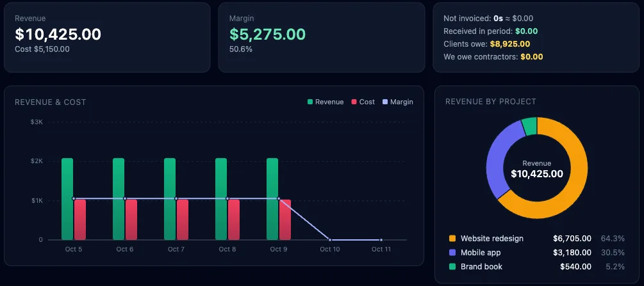Viewport: 644px width, 286px height.
Task: Click the Oct 11 axis label
Action: point(381,249)
